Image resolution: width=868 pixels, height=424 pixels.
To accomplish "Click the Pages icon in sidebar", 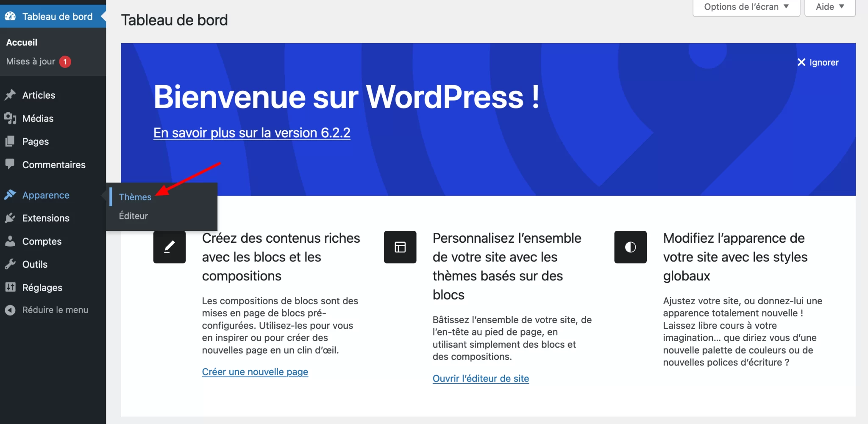I will (x=10, y=141).
